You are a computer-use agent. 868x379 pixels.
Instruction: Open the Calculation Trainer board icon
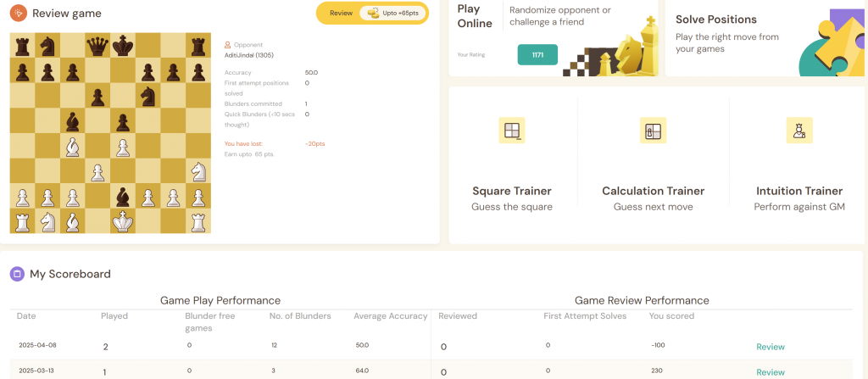click(654, 131)
